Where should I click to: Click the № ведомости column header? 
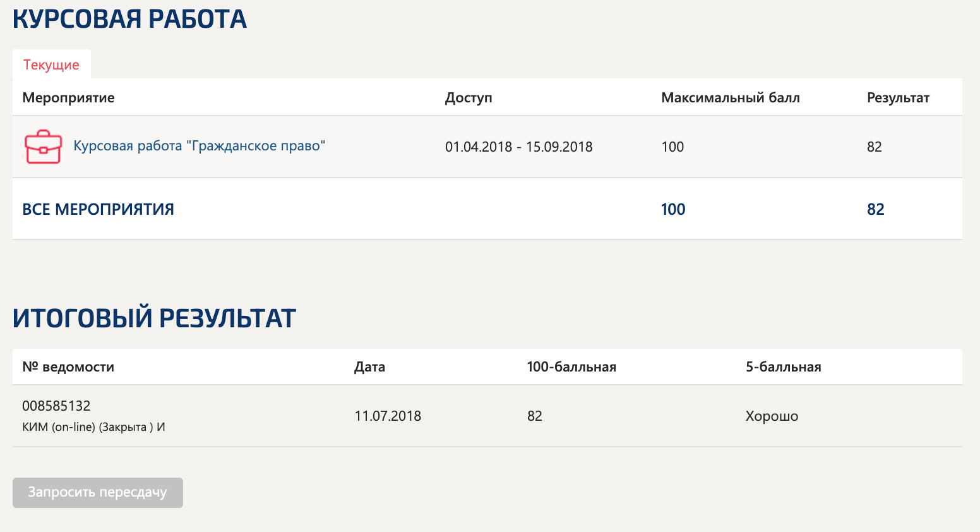pyautogui.click(x=68, y=367)
